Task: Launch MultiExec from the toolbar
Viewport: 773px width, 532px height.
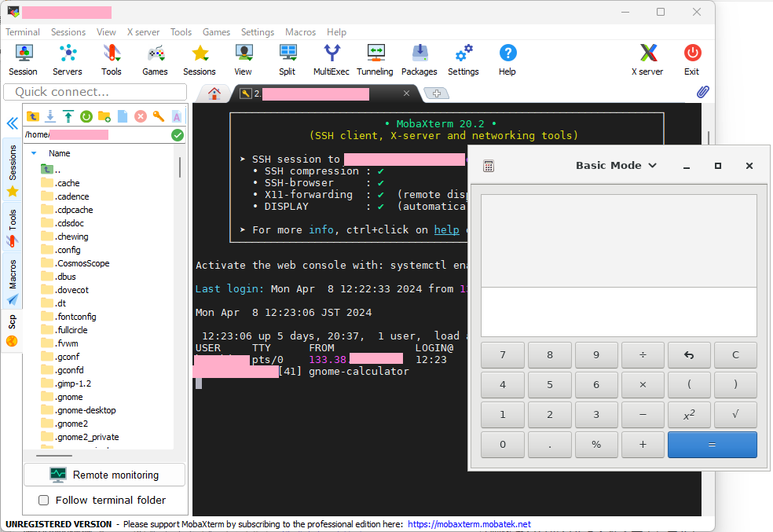Action: tap(332, 60)
